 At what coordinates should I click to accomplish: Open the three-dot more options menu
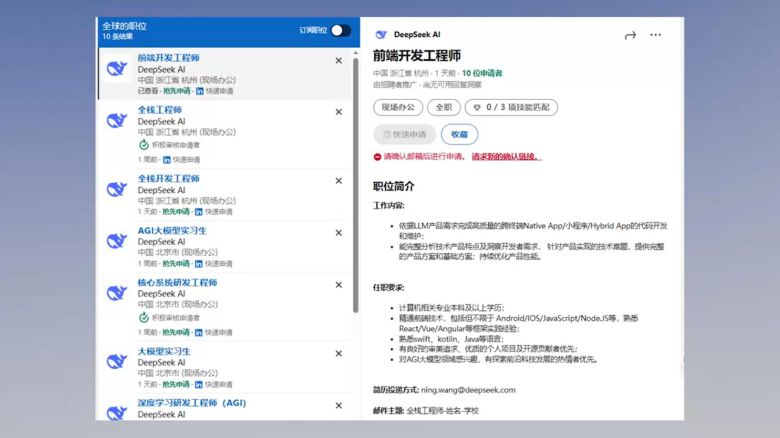tap(655, 35)
